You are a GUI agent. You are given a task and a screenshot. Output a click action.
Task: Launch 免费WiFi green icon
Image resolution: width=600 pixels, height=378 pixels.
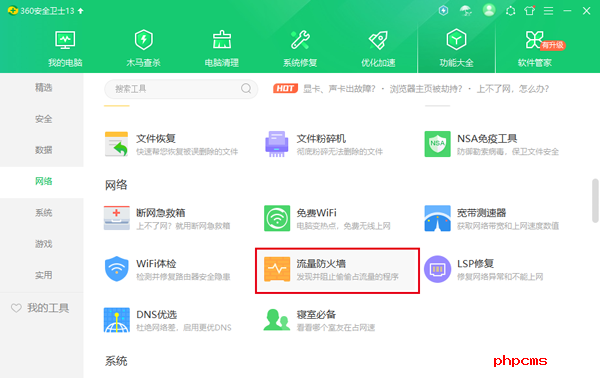point(277,218)
